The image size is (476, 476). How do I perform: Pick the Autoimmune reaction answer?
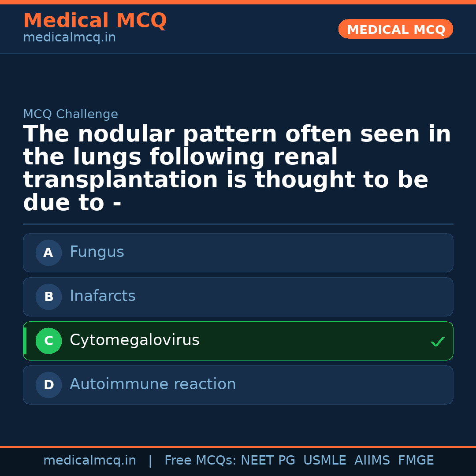click(153, 384)
